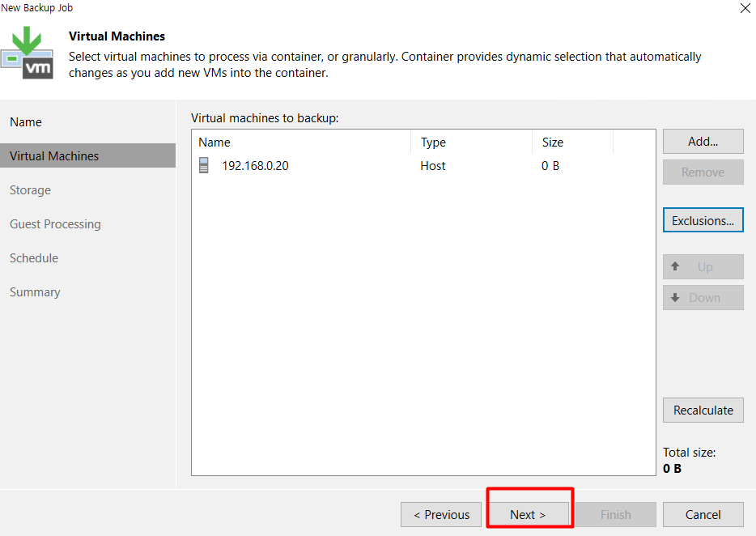Image resolution: width=756 pixels, height=536 pixels.
Task: Close the New Backup Job dialog
Action: tap(745, 8)
